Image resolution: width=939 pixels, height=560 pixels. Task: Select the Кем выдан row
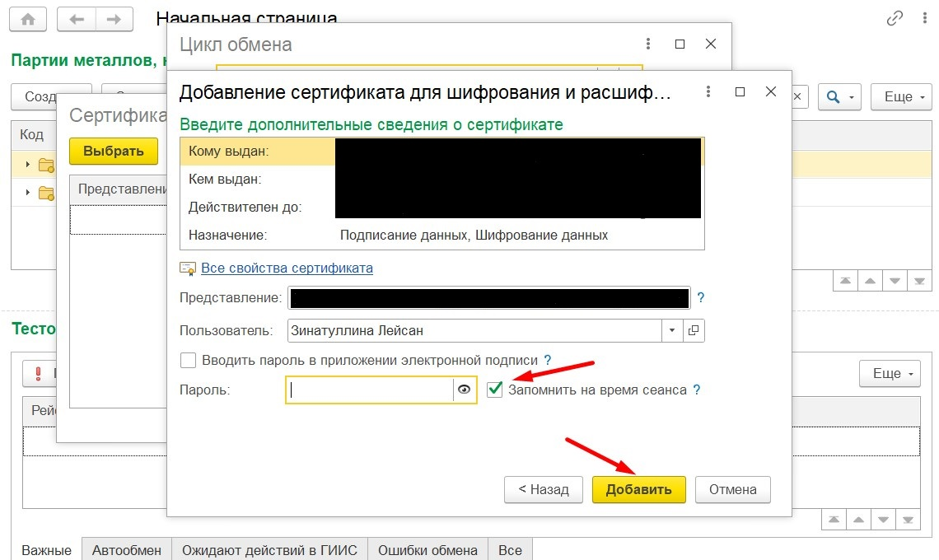coord(442,179)
